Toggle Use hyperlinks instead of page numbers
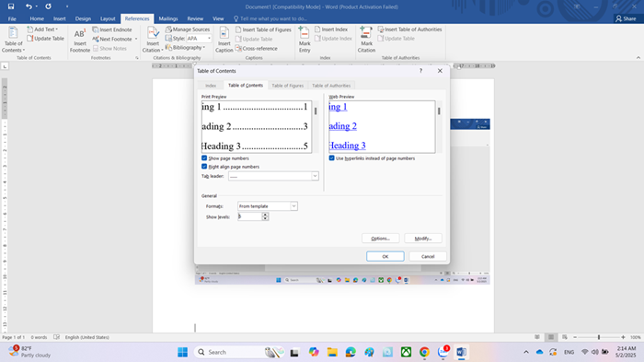644x362 pixels. coord(331,158)
